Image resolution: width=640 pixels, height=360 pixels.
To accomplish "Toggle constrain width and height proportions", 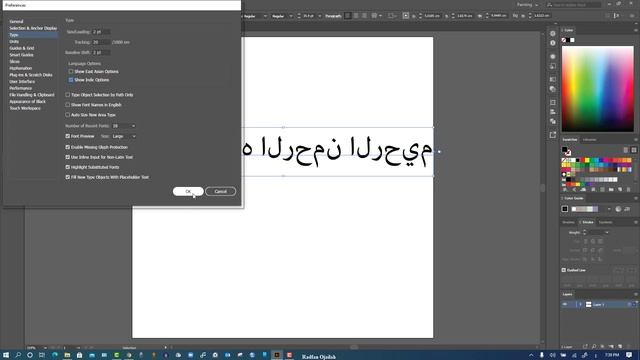I will point(515,16).
